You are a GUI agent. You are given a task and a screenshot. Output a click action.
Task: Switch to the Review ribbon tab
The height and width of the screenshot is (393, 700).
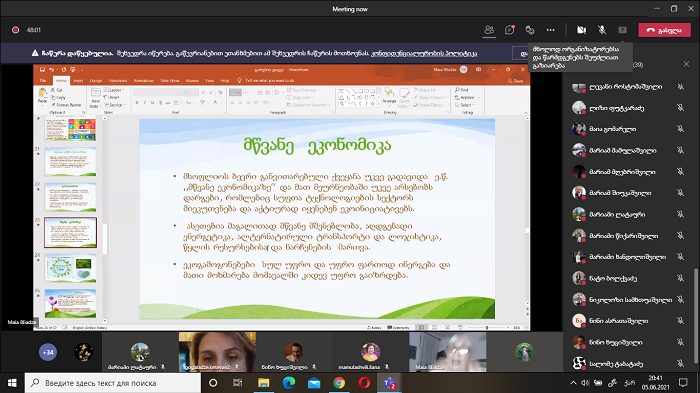(192, 81)
